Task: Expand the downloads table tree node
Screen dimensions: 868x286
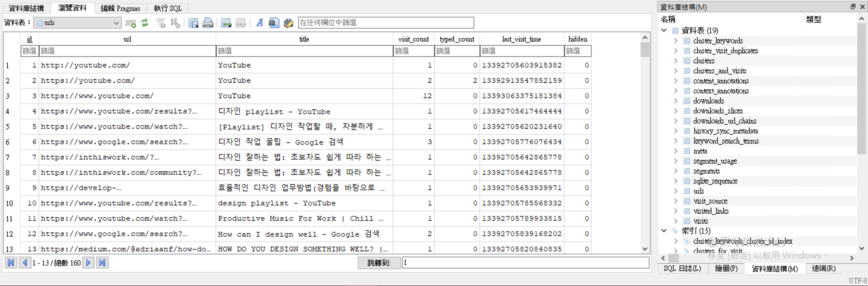Action: click(676, 101)
